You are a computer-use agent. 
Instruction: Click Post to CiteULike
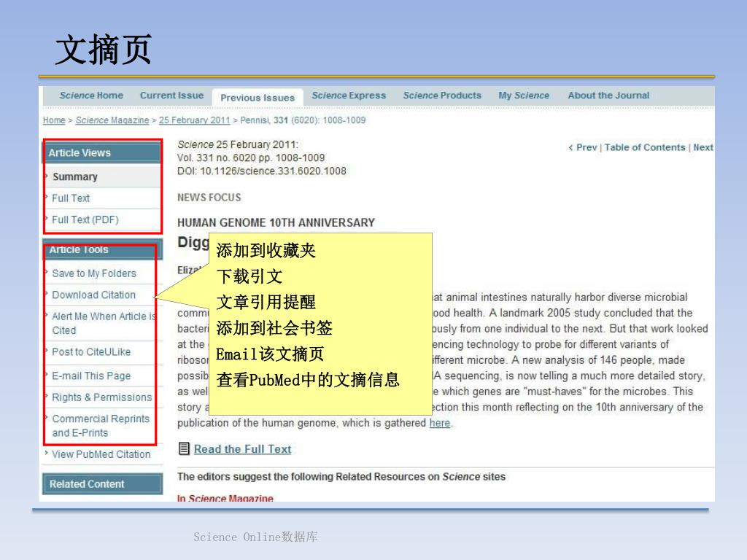click(x=91, y=352)
